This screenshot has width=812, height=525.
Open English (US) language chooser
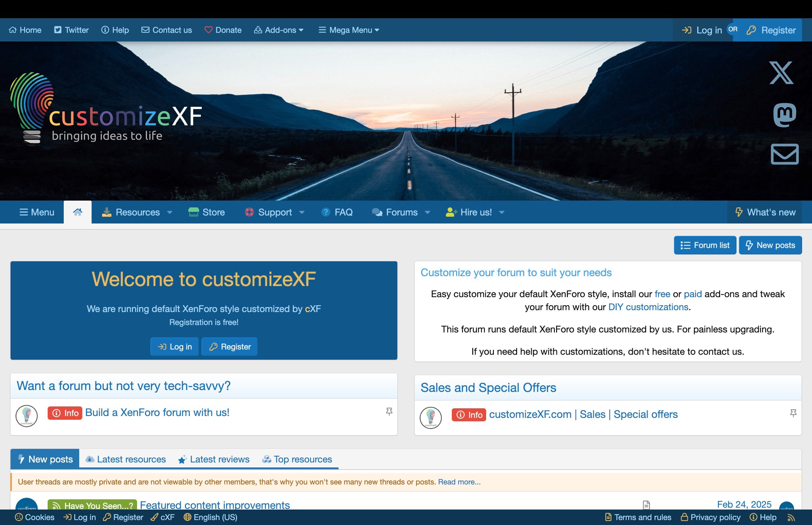click(x=211, y=518)
